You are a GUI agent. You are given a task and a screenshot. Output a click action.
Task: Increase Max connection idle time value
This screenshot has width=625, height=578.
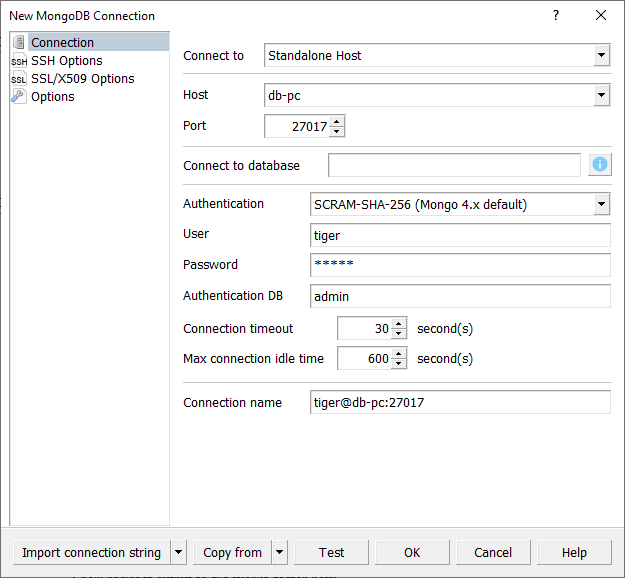pos(399,353)
